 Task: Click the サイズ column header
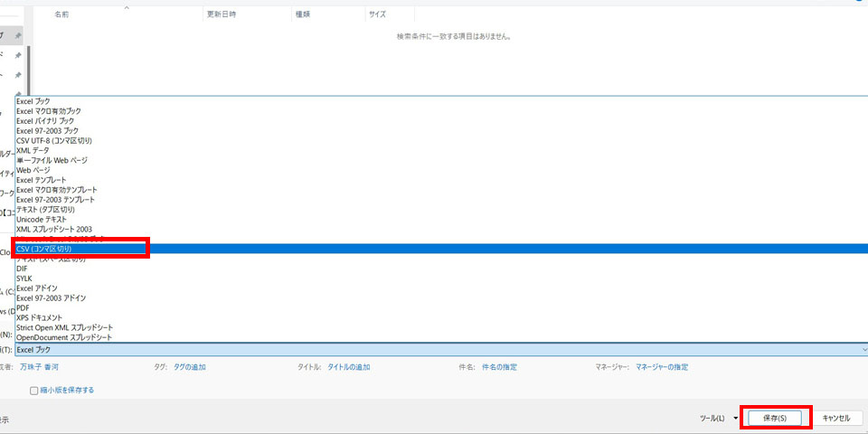pos(378,15)
